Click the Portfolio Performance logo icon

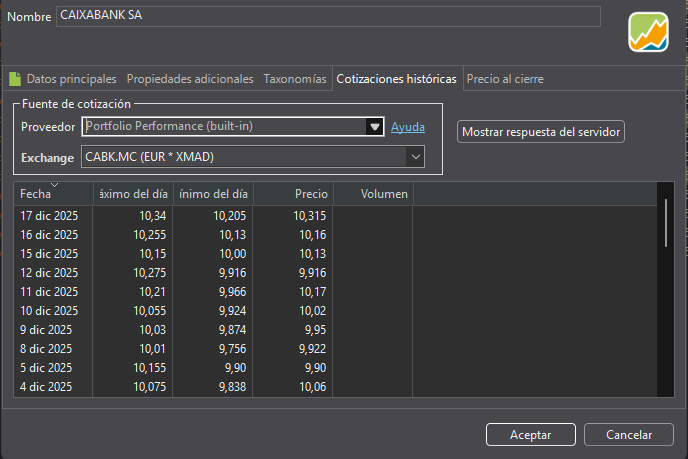pyautogui.click(x=648, y=33)
